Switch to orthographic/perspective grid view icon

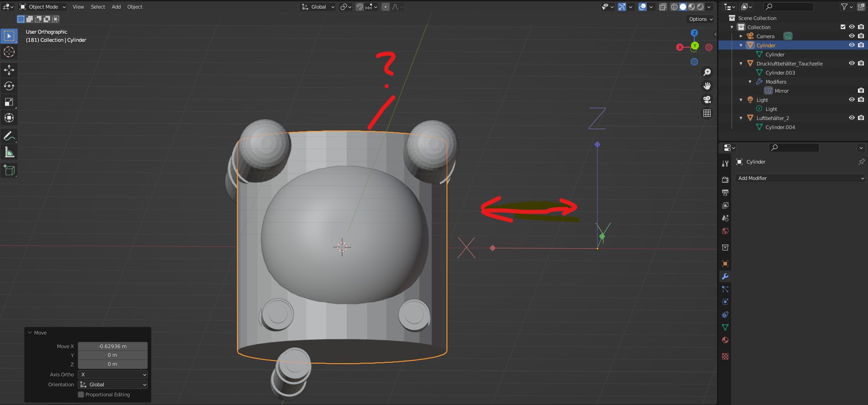coord(707,113)
